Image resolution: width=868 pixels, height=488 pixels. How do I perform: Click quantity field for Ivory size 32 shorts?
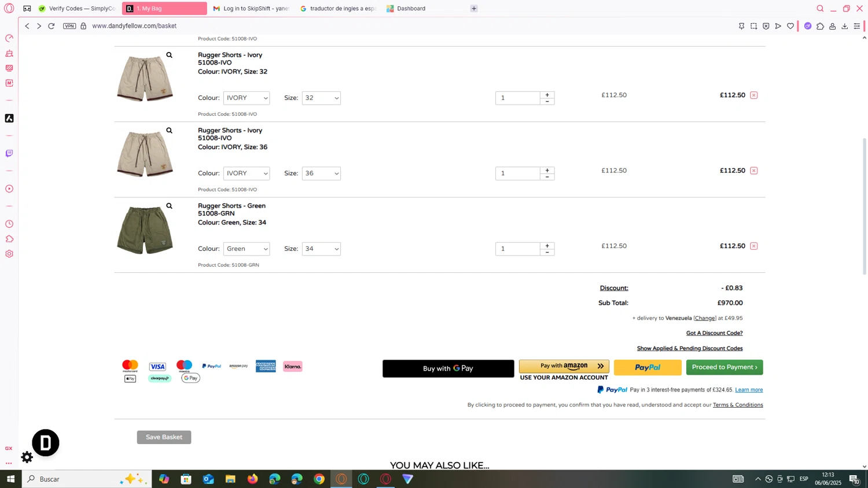click(518, 98)
